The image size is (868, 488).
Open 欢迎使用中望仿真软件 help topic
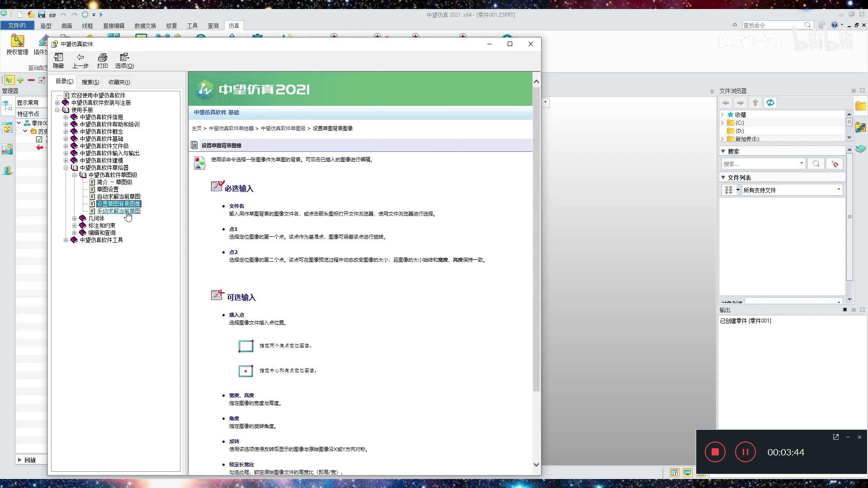98,95
